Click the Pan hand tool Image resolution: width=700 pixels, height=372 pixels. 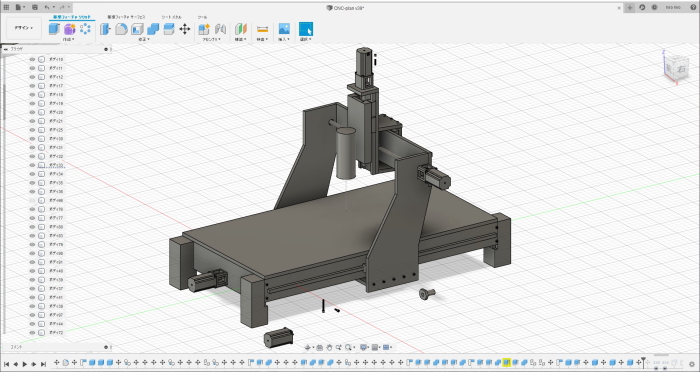[329, 347]
